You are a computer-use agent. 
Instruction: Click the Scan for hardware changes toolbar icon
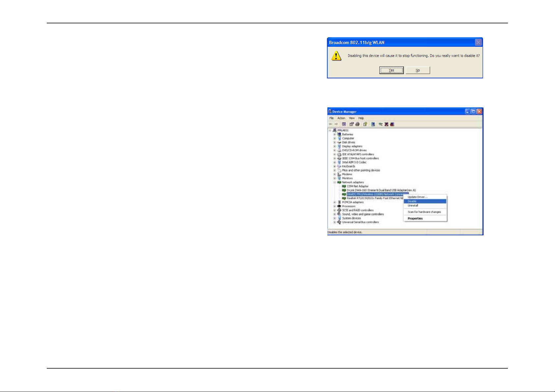[373, 124]
